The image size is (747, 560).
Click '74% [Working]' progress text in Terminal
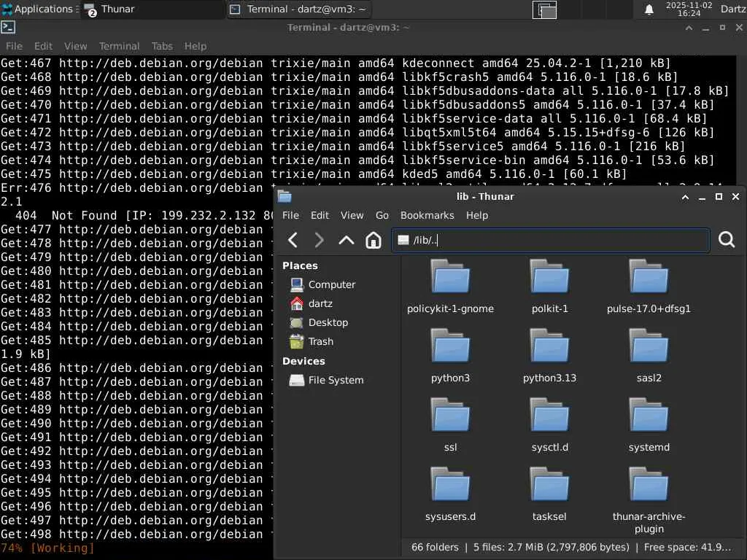pos(47,548)
